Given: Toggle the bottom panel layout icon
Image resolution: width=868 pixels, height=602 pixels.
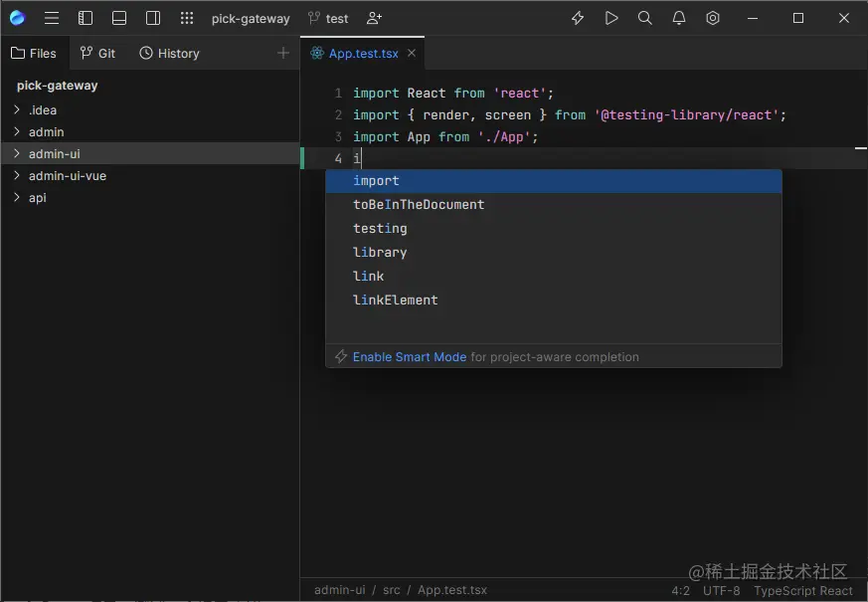Looking at the screenshot, I should 119,18.
